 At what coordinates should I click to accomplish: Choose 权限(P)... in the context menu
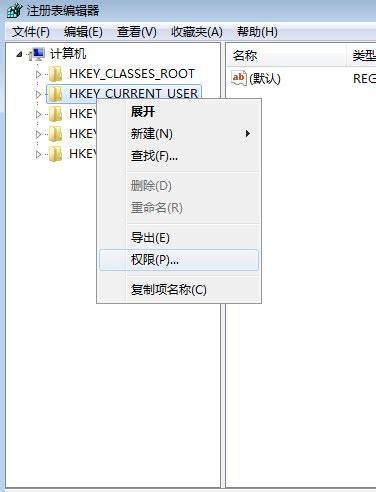click(179, 260)
